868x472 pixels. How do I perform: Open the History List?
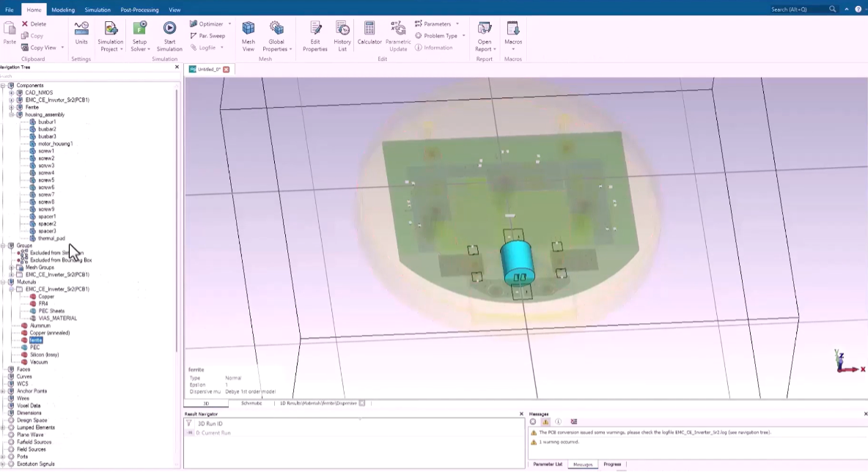[x=342, y=29]
